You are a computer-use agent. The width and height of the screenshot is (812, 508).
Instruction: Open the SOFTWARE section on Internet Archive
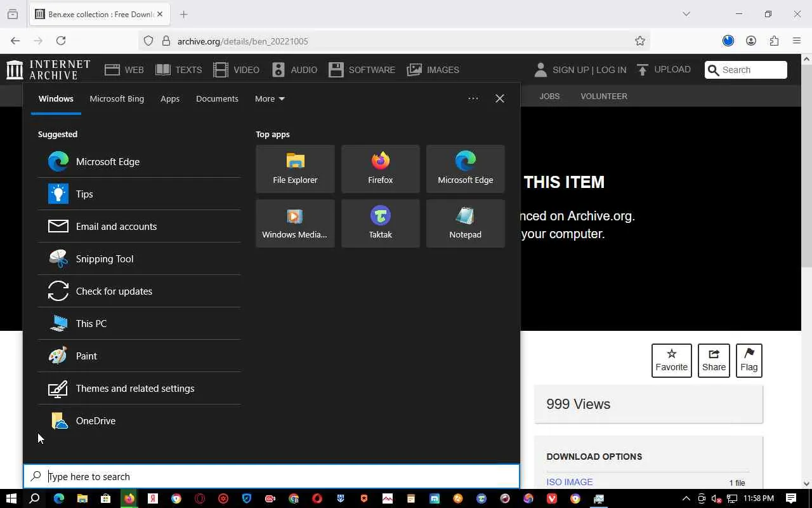[x=362, y=70]
